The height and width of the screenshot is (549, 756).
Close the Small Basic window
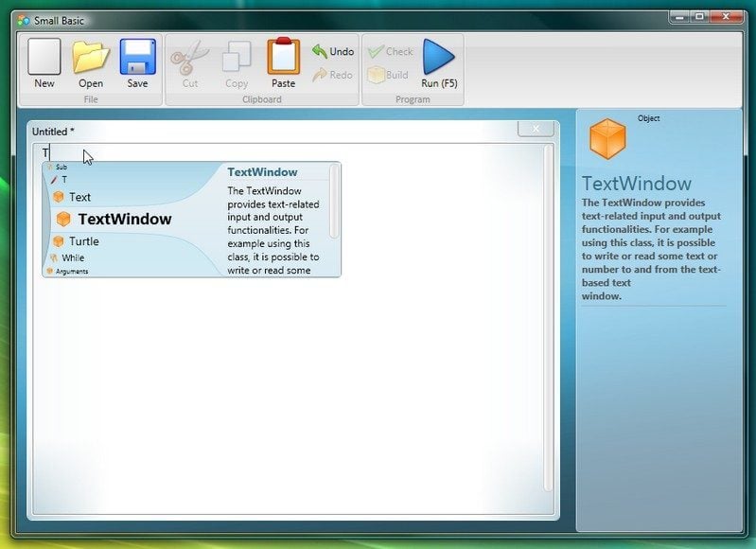point(726,17)
